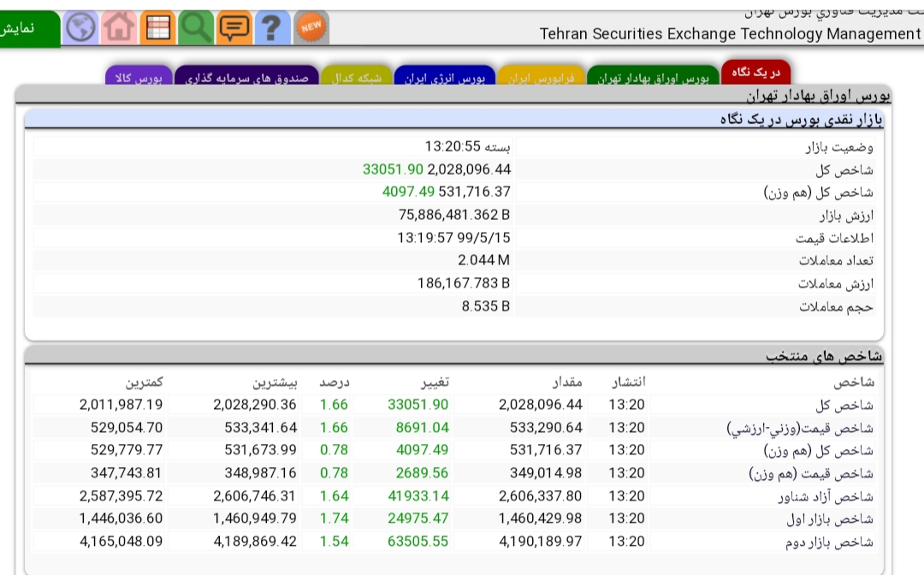The width and height of the screenshot is (924, 575).
Task: Switch to بورس اوراق بهادار تهران tab
Action: coord(653,78)
